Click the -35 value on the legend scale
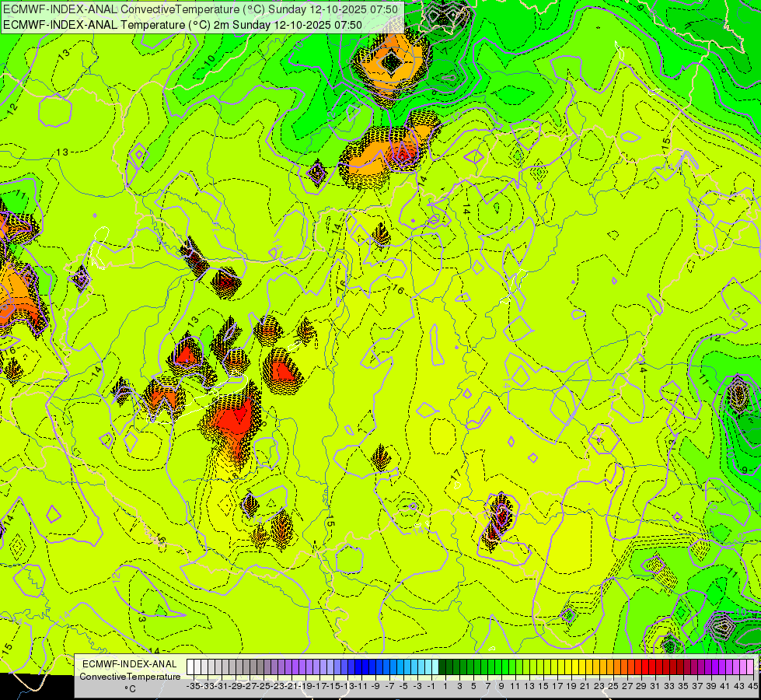The width and height of the screenshot is (761, 700). pos(194,687)
